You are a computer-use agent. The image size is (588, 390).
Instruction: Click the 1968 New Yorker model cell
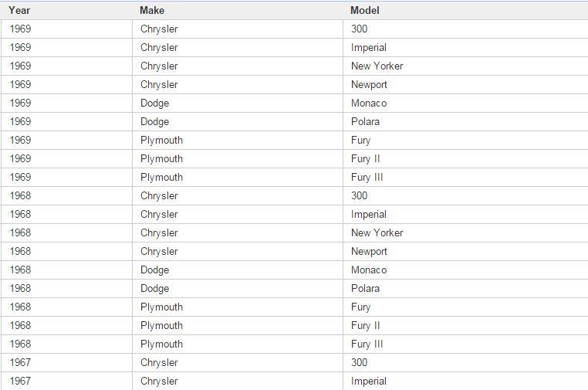465,232
